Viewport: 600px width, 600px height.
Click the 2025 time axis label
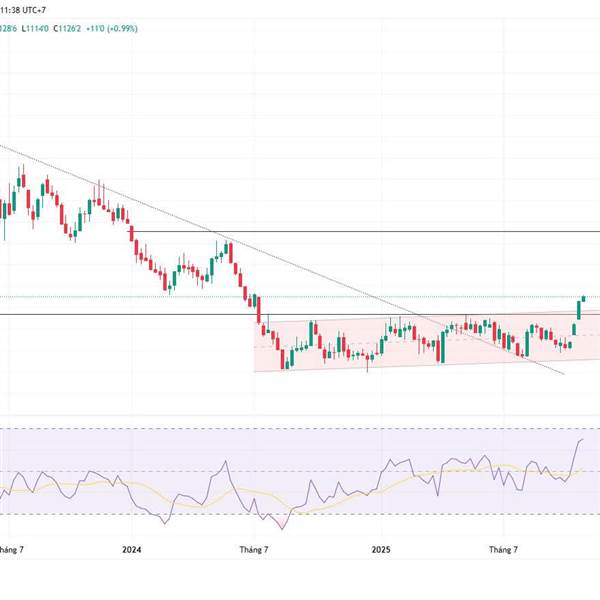tap(381, 549)
